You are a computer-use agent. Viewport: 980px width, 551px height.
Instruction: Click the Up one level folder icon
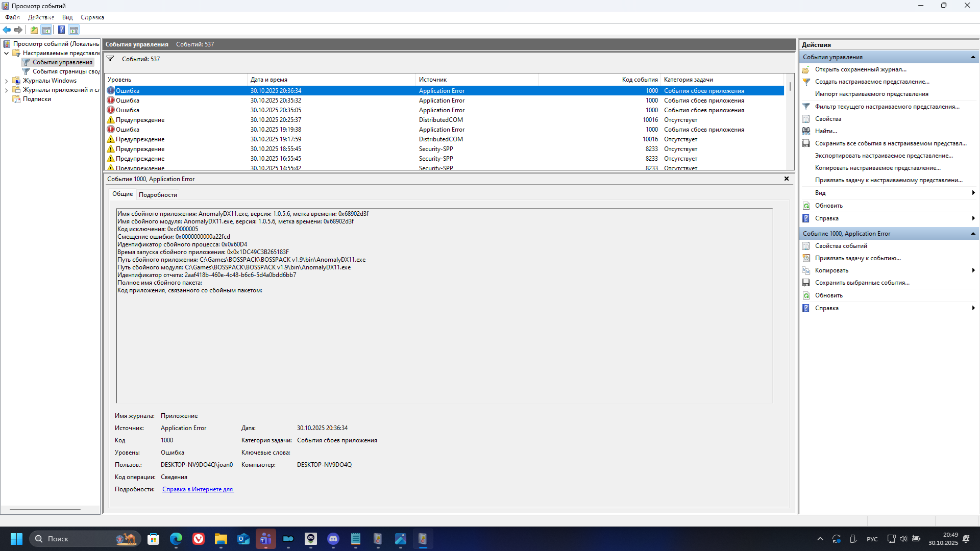(34, 30)
